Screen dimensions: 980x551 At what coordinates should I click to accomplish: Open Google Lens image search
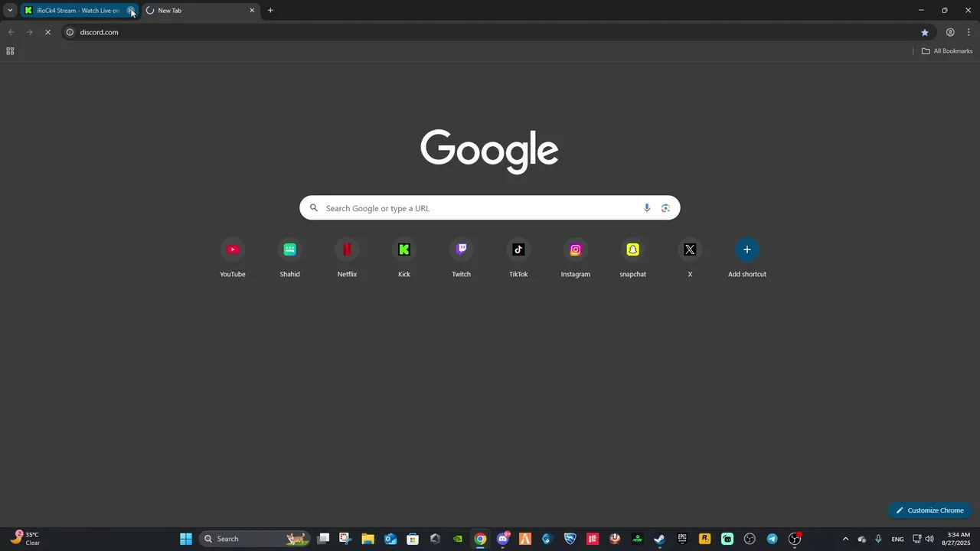(665, 208)
